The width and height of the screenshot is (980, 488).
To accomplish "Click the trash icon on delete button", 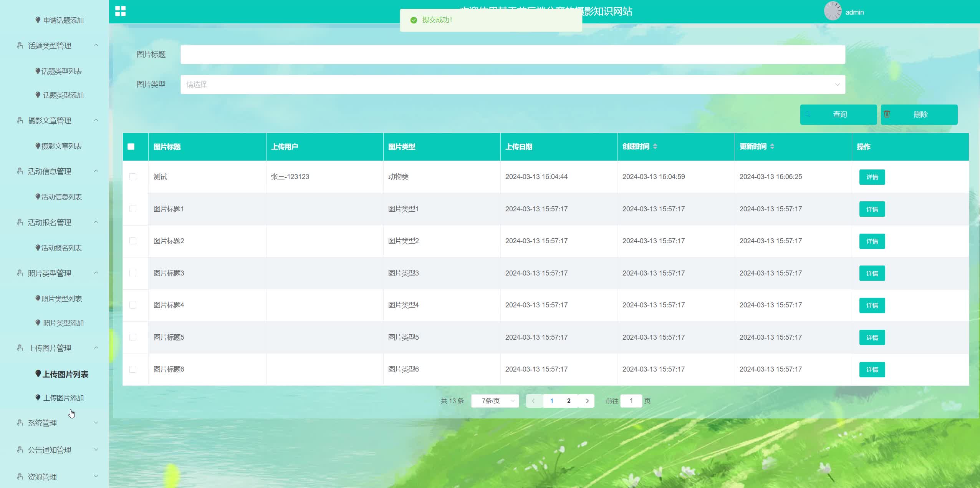I will click(887, 114).
